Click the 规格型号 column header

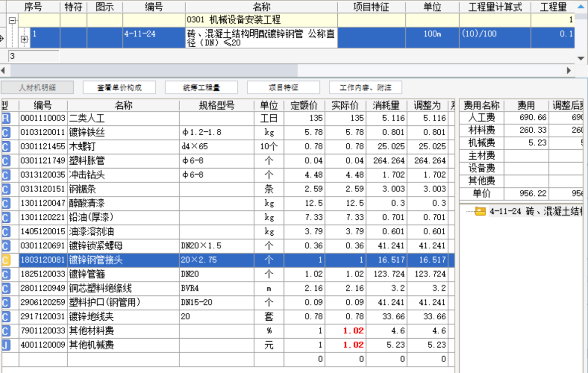point(217,106)
